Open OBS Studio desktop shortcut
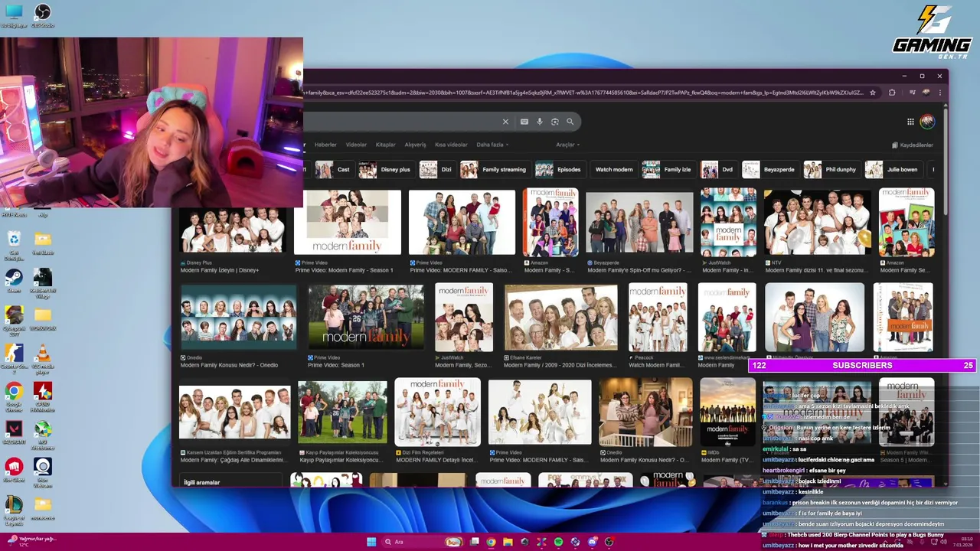The width and height of the screenshot is (980, 551). (43, 15)
